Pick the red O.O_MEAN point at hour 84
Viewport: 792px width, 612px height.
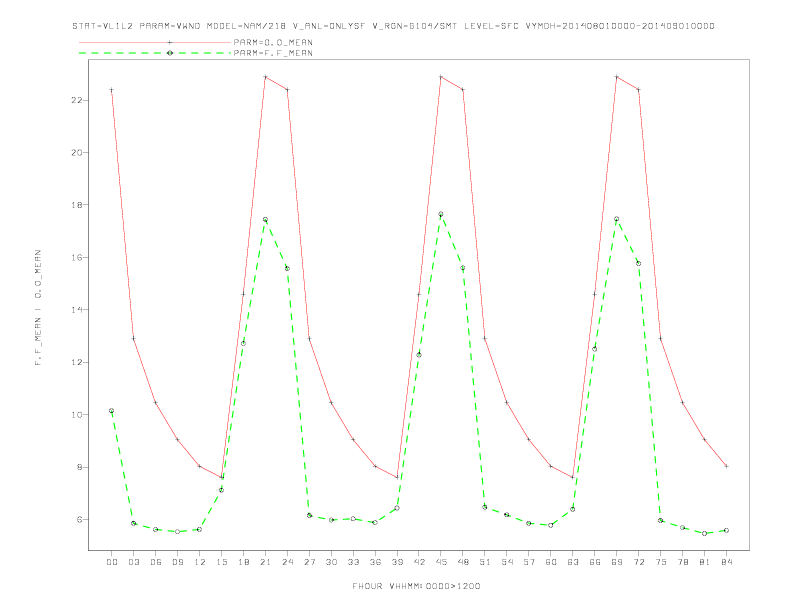(x=726, y=466)
